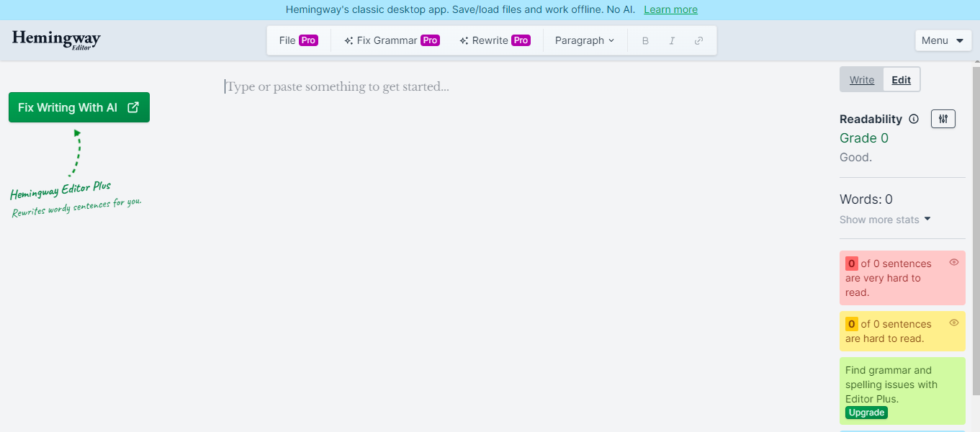Click the green Upgrade badge
Image resolution: width=980 pixels, height=432 pixels.
click(x=866, y=413)
